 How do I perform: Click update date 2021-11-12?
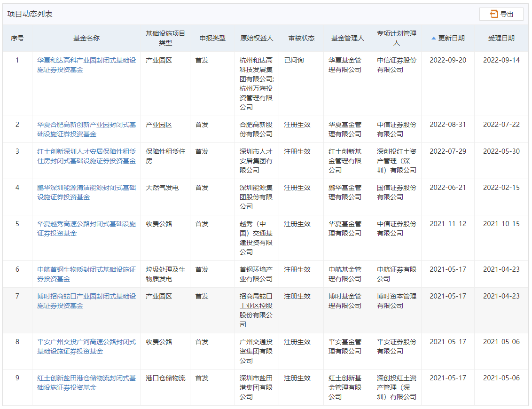tap(448, 224)
